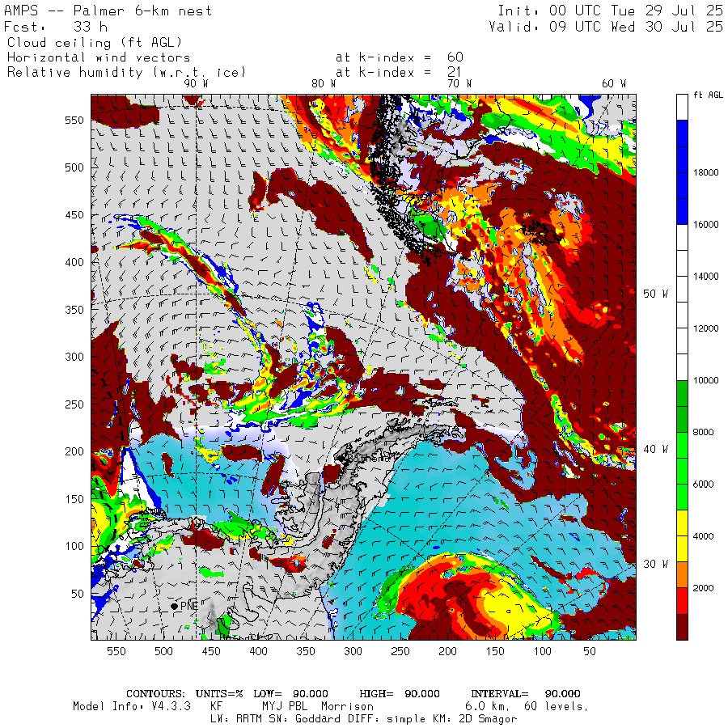Screen dimensions: 728x728
Task: Click the '50 W' longitude label
Action: coord(655,294)
